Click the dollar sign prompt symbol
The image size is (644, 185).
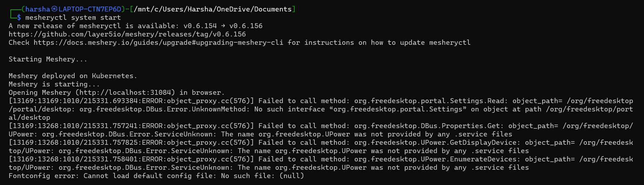[x=19, y=18]
